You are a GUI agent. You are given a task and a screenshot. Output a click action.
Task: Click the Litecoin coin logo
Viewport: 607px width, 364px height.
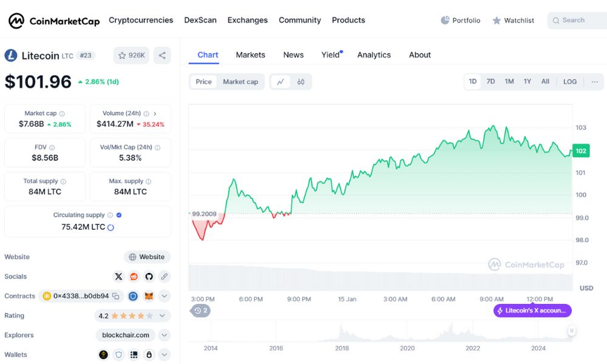pos(11,55)
